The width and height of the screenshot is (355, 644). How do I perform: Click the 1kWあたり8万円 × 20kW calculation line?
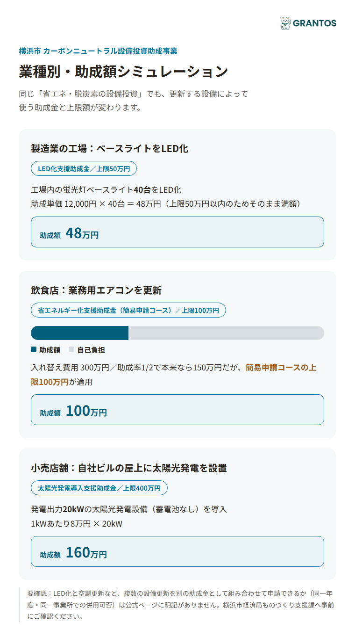[77, 524]
